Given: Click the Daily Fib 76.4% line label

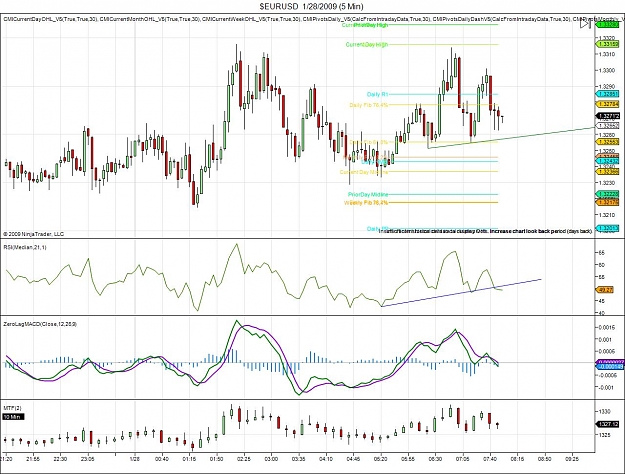Looking at the screenshot, I should (368, 105).
